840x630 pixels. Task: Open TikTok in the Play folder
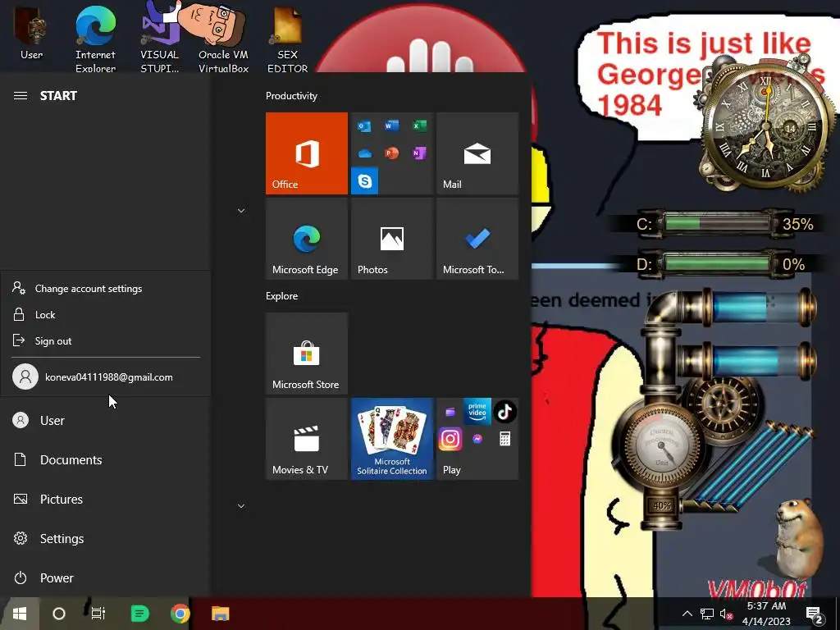point(504,412)
